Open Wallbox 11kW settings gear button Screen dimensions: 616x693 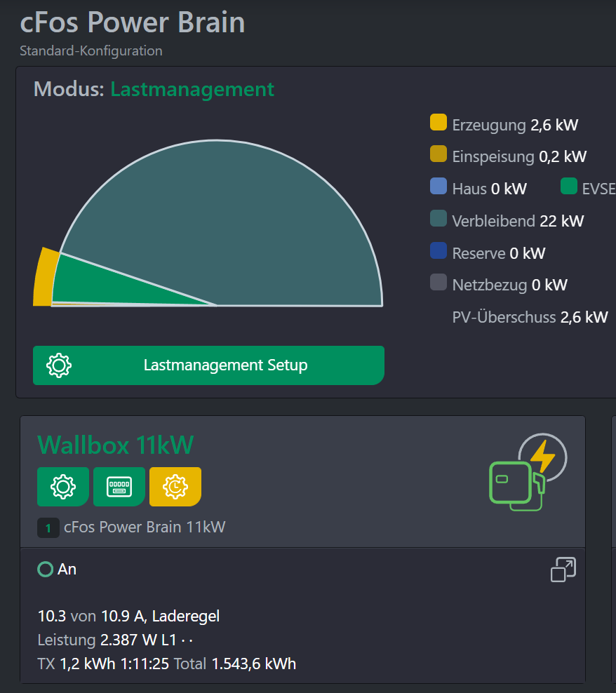(63, 487)
